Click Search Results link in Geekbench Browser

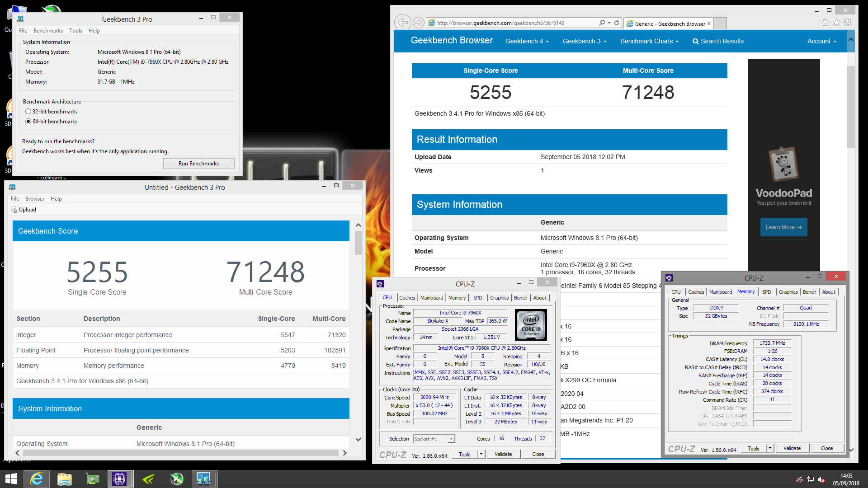718,41
